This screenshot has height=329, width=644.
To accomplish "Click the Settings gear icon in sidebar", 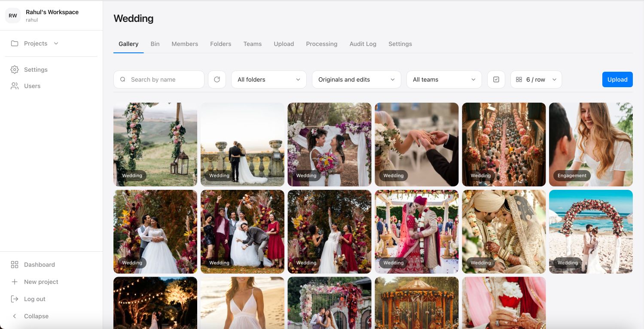I will [x=15, y=70].
